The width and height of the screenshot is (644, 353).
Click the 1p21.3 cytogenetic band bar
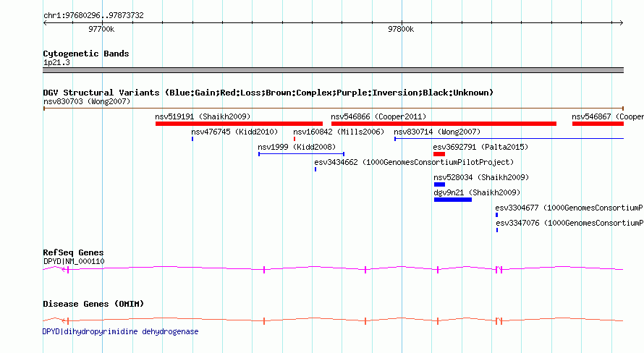[x=333, y=70]
